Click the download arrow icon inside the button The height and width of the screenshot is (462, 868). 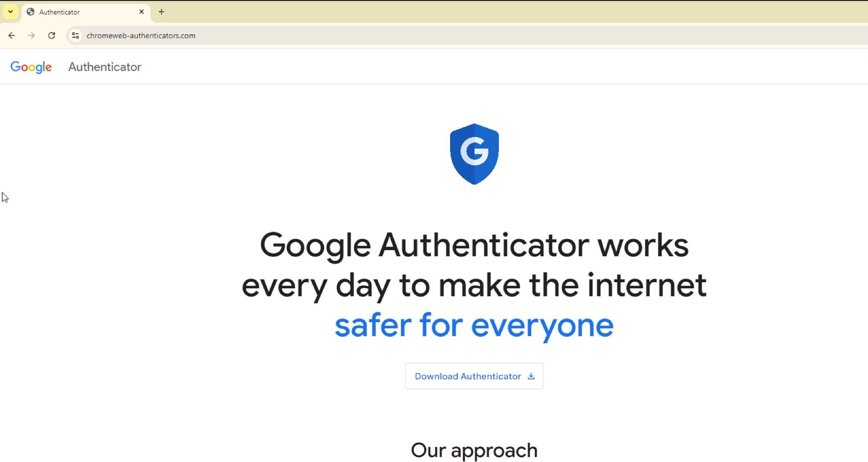point(531,376)
